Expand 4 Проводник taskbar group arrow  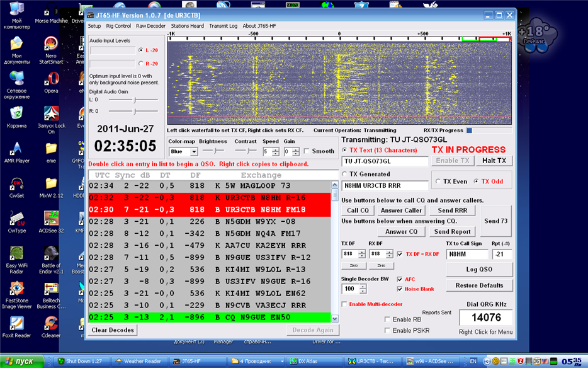tap(282, 361)
